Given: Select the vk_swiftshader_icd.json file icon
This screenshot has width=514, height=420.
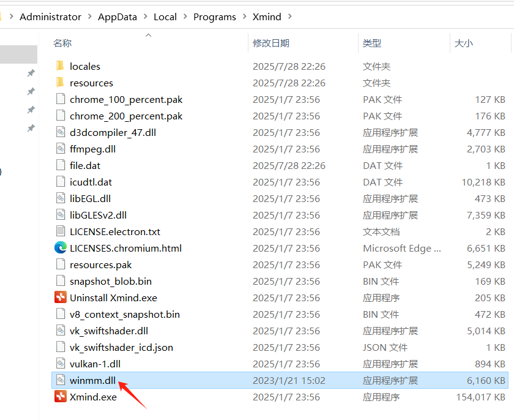Looking at the screenshot, I should 61,347.
